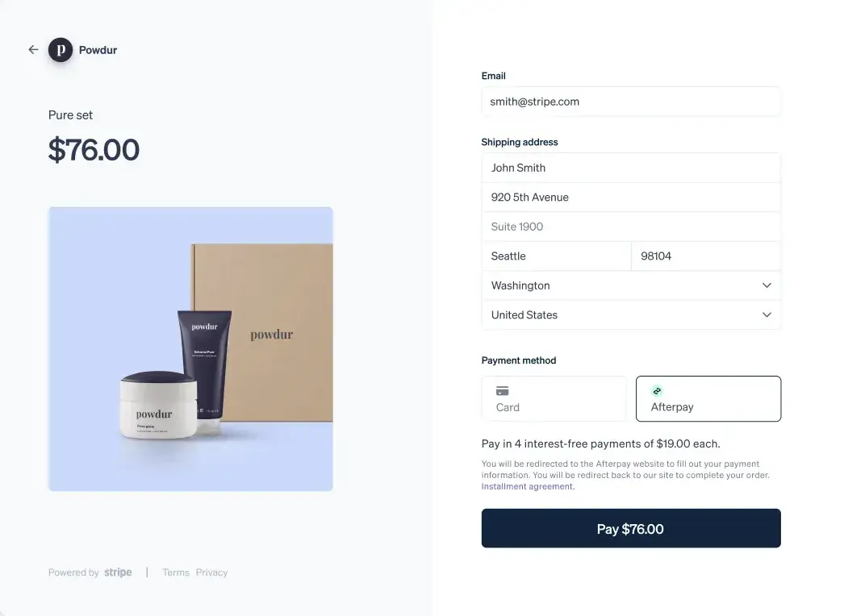This screenshot has width=865, height=616.
Task: Open the Privacy link
Action: (x=211, y=572)
